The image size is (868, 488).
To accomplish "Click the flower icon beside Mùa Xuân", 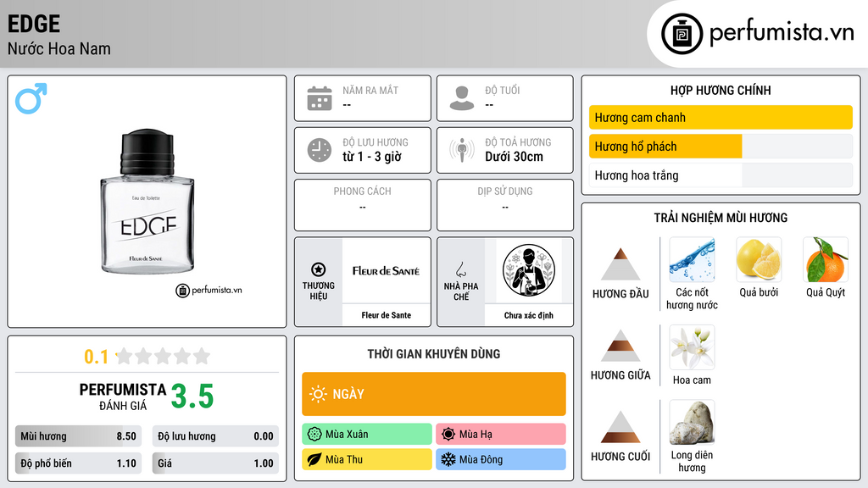I will (314, 435).
